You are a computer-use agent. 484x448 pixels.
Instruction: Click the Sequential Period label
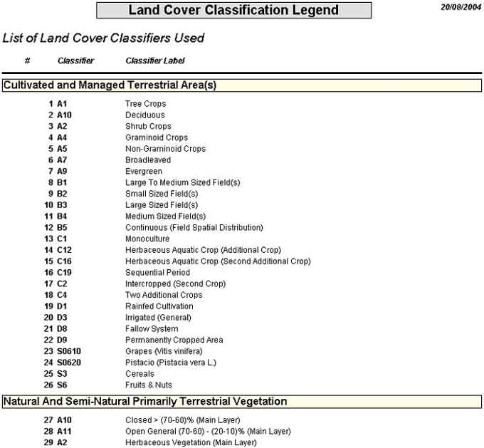157,273
